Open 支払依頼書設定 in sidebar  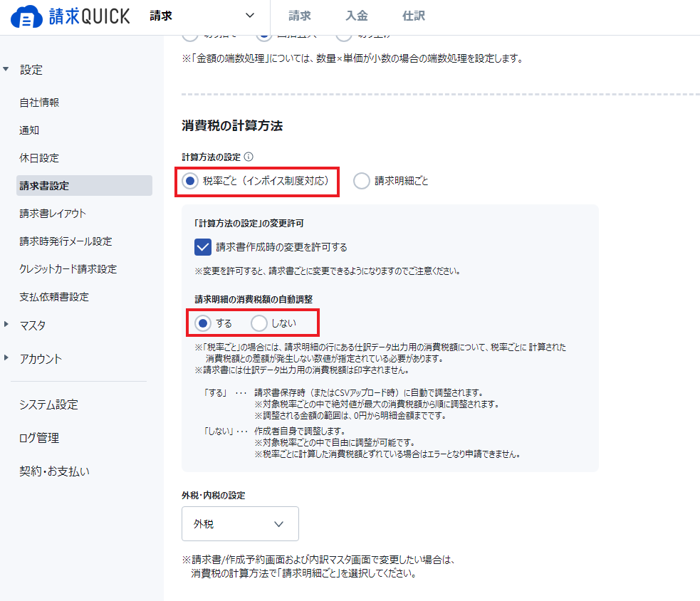(54, 297)
